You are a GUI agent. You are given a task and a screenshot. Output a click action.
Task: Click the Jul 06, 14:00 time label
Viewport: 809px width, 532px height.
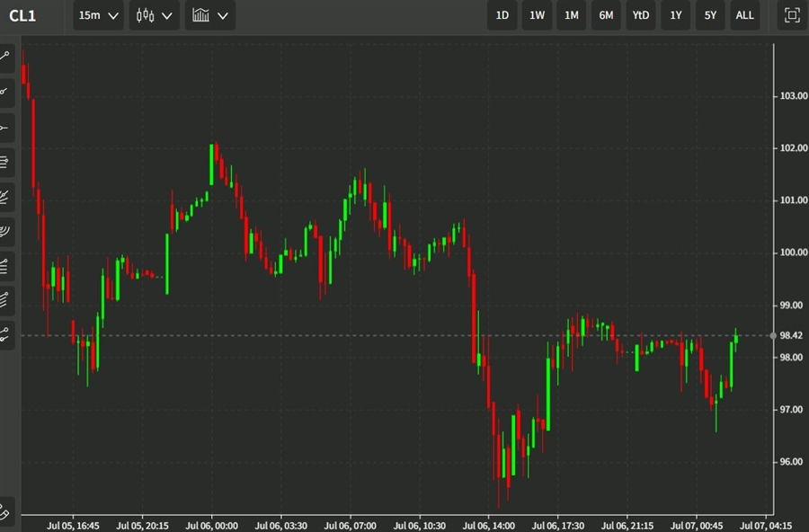[x=489, y=526]
